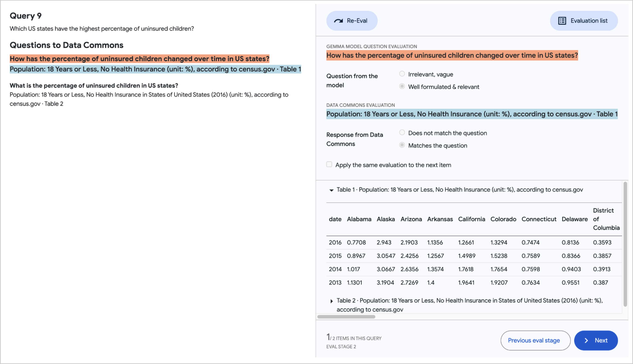The width and height of the screenshot is (633, 364).
Task: Choose 'Matches the question' radio option
Action: pyautogui.click(x=402, y=145)
